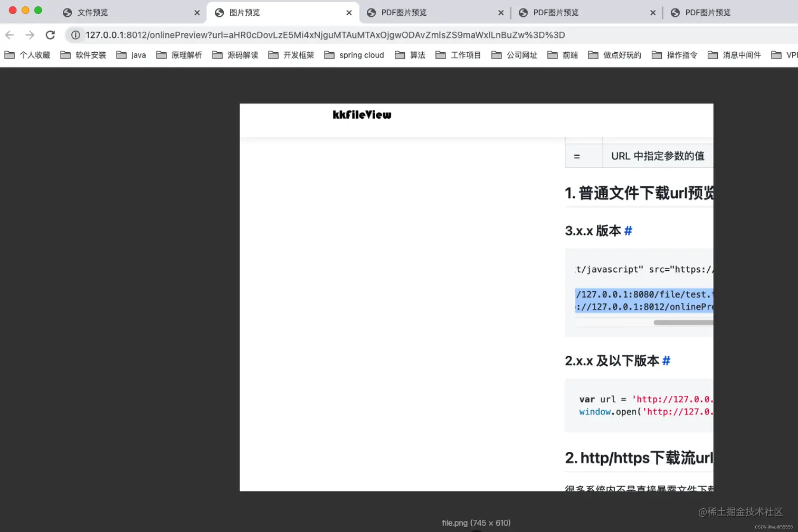Reload the current page
The height and width of the screenshot is (532, 798).
(x=50, y=35)
